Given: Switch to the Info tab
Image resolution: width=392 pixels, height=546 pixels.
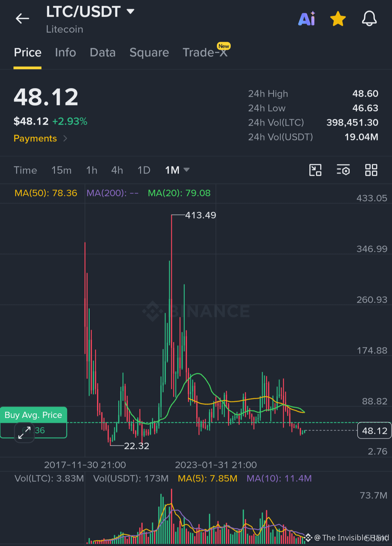Looking at the screenshot, I should (x=66, y=52).
